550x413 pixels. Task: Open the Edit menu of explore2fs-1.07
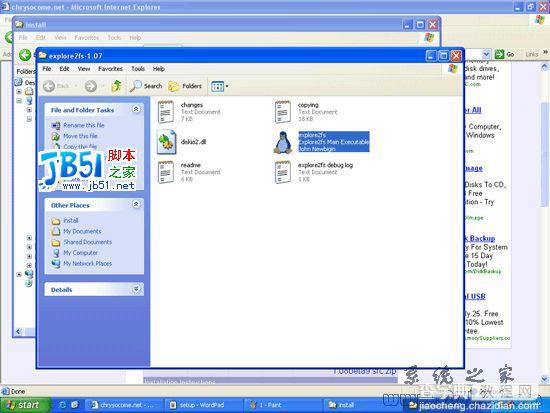point(64,69)
